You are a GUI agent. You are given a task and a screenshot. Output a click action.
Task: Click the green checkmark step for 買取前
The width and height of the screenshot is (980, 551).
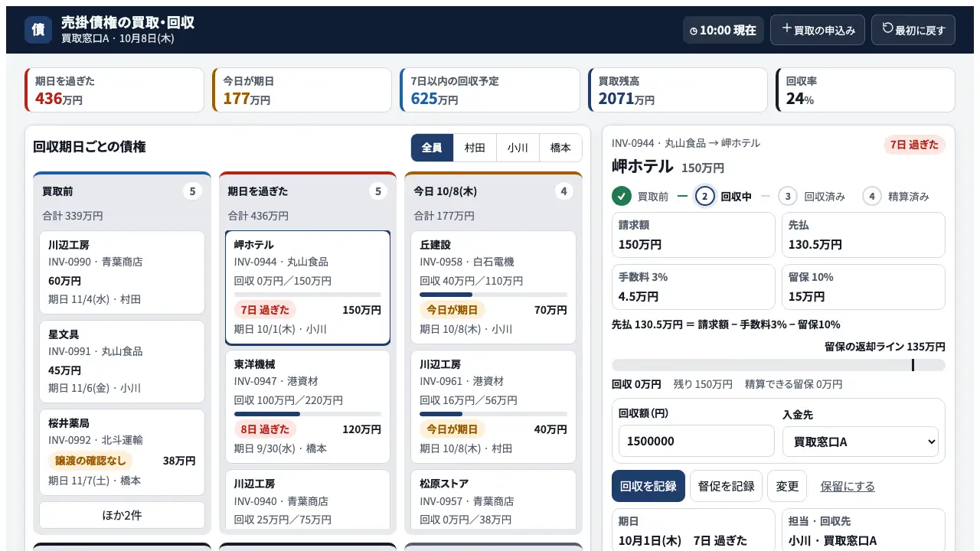(x=622, y=197)
